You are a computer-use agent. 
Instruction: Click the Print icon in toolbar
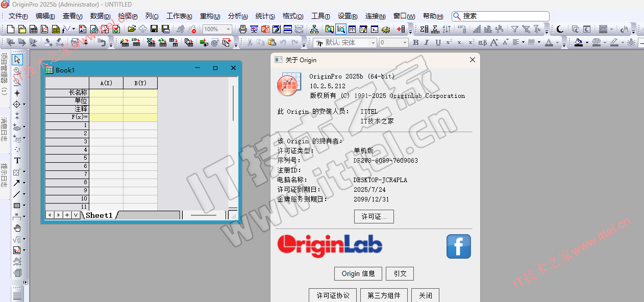[242, 29]
